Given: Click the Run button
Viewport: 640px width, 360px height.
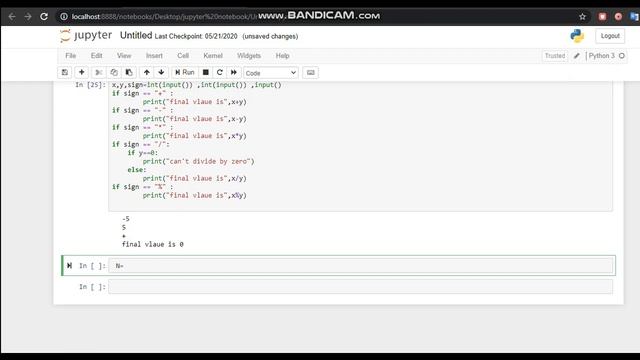Looking at the screenshot, I should [x=184, y=72].
